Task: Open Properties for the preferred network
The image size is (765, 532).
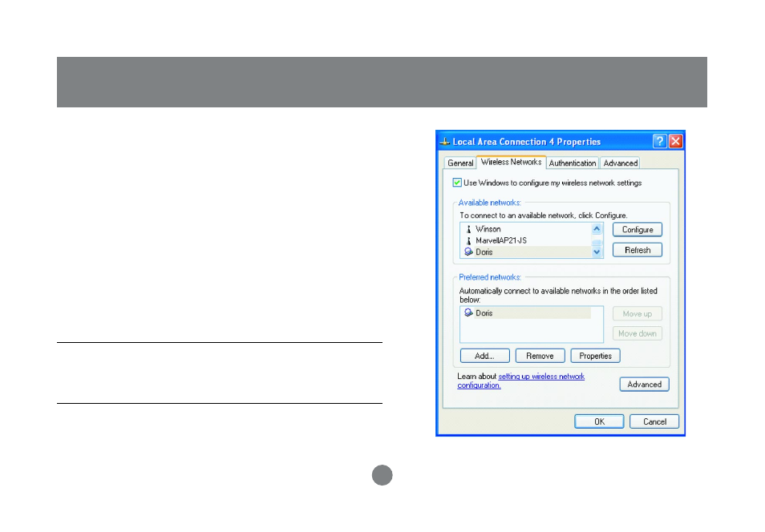Action: coord(595,356)
